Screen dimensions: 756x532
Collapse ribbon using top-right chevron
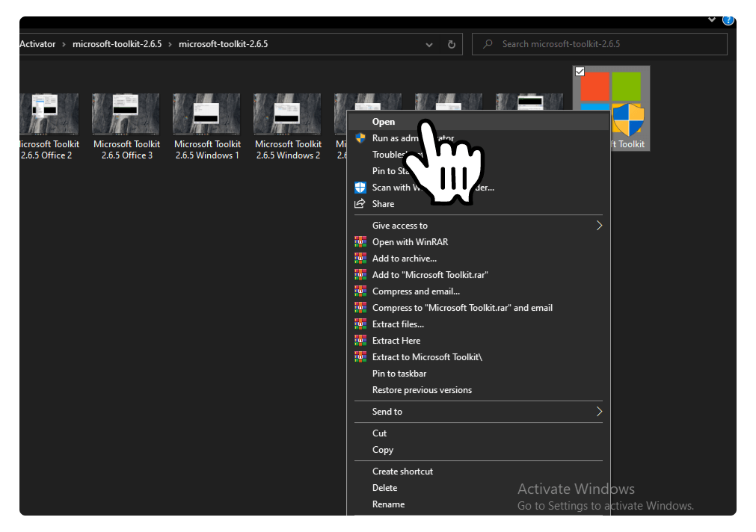712,19
